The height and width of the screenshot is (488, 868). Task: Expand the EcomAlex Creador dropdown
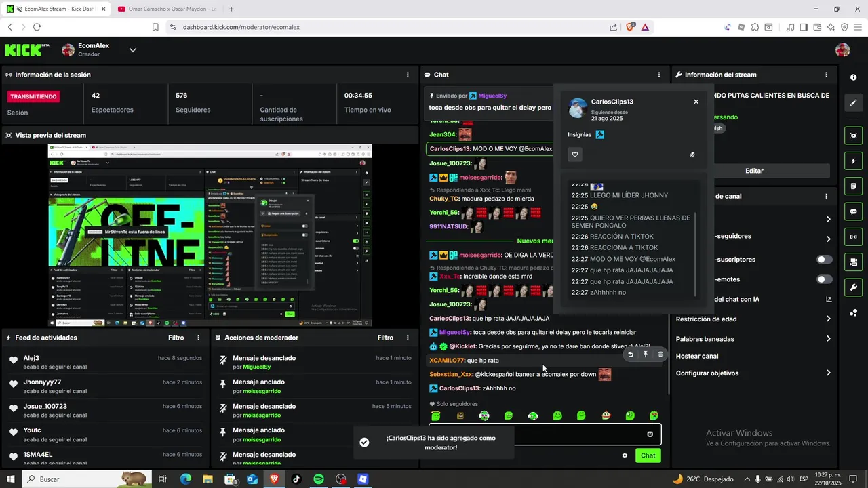[x=133, y=49]
